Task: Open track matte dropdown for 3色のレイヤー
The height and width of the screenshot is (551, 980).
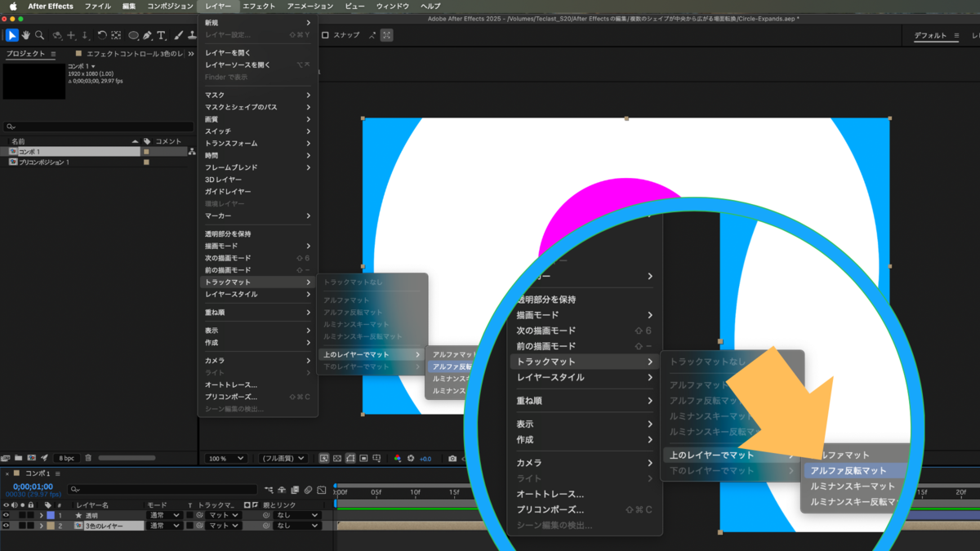Action: (223, 526)
